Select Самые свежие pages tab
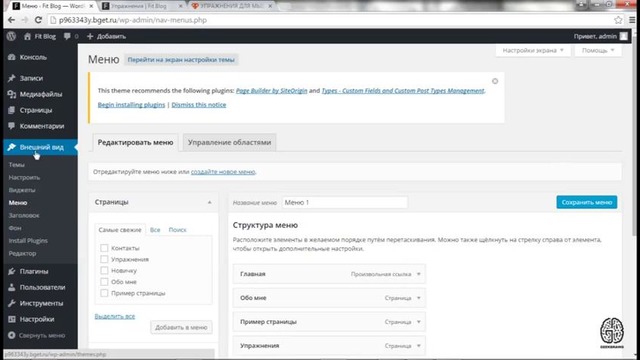The image size is (640, 360). (x=120, y=230)
